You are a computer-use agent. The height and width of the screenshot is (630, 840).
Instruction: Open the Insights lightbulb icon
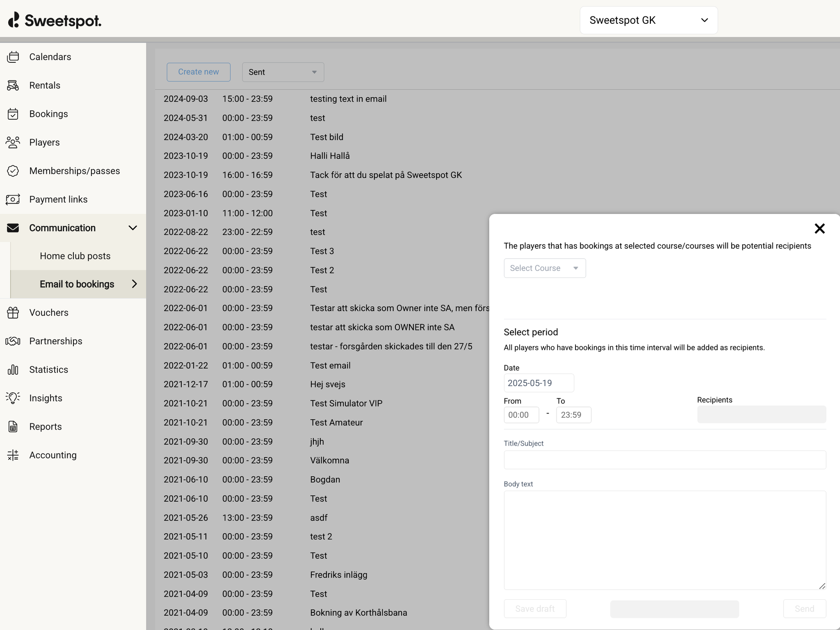point(13,398)
